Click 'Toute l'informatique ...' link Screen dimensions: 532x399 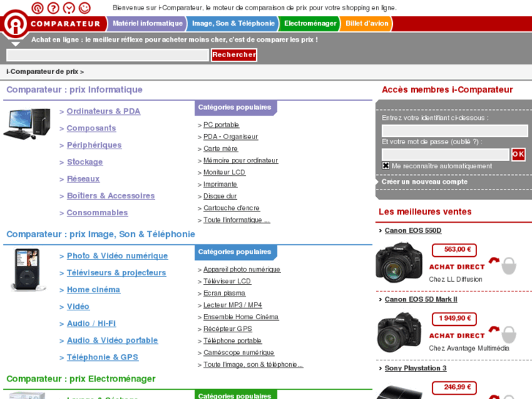pos(236,220)
